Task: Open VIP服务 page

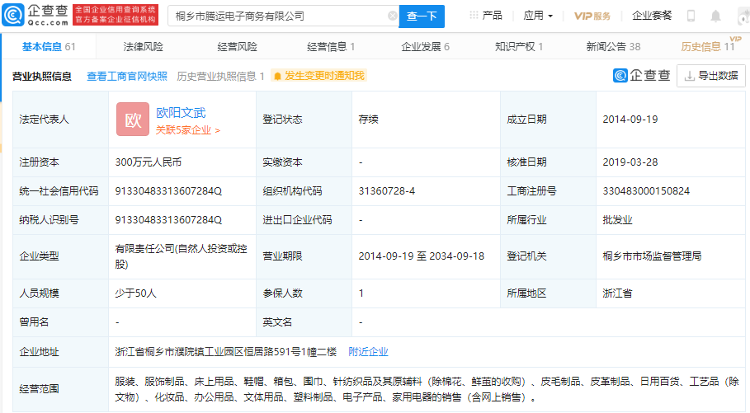Action: [x=592, y=16]
